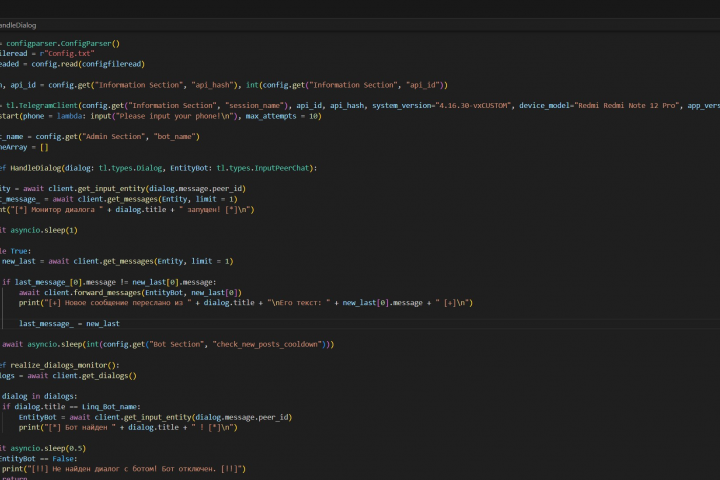Click last_message_ = new_last line

[69, 324]
